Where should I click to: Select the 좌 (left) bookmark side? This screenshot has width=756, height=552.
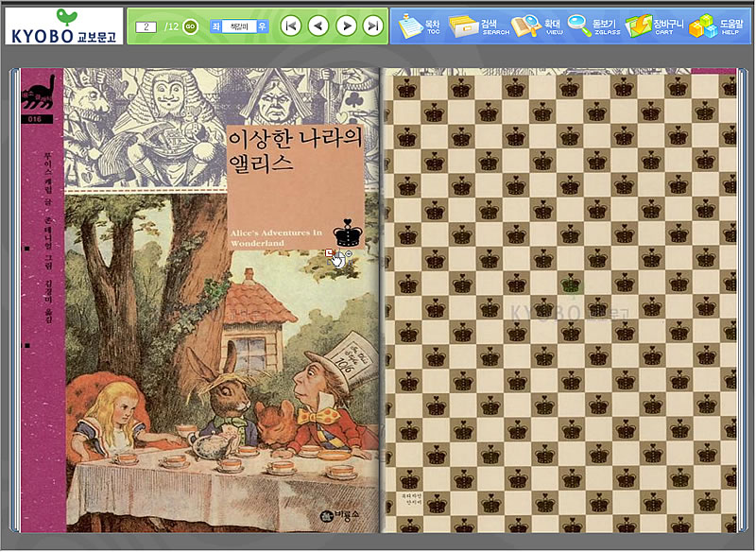(215, 26)
